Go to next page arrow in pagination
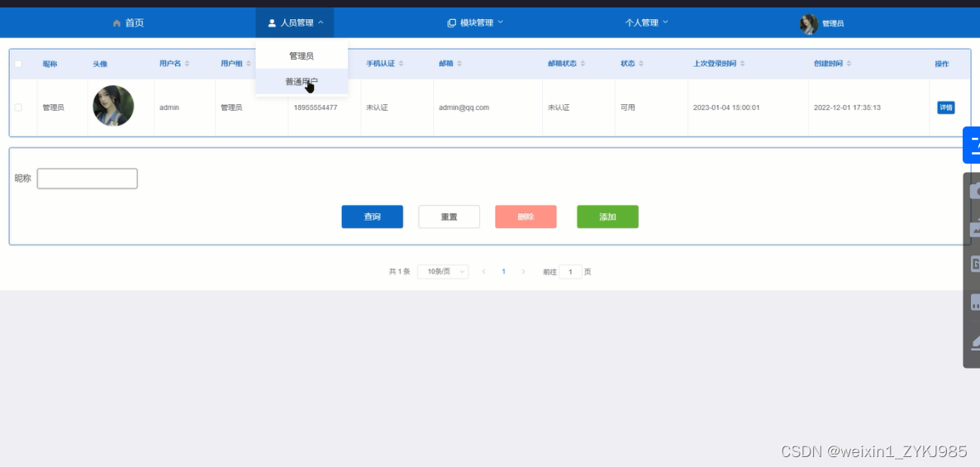 pos(523,272)
